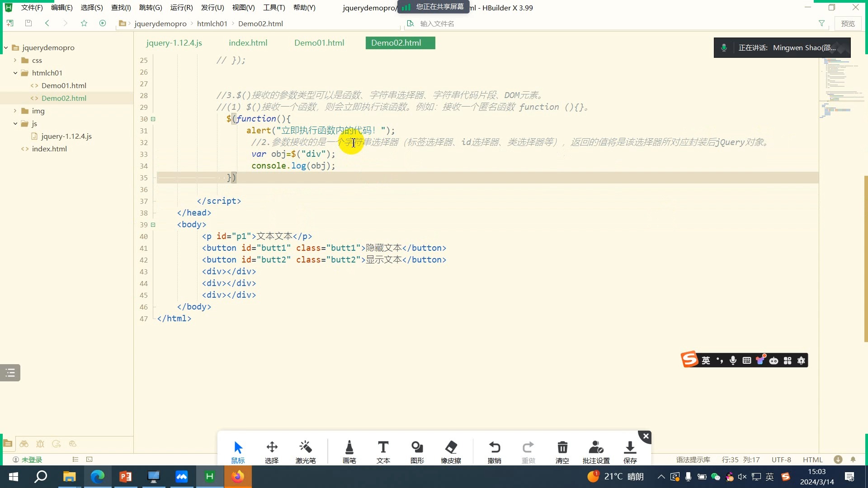Select the 鼠标 mouse annotation tool

point(238,452)
